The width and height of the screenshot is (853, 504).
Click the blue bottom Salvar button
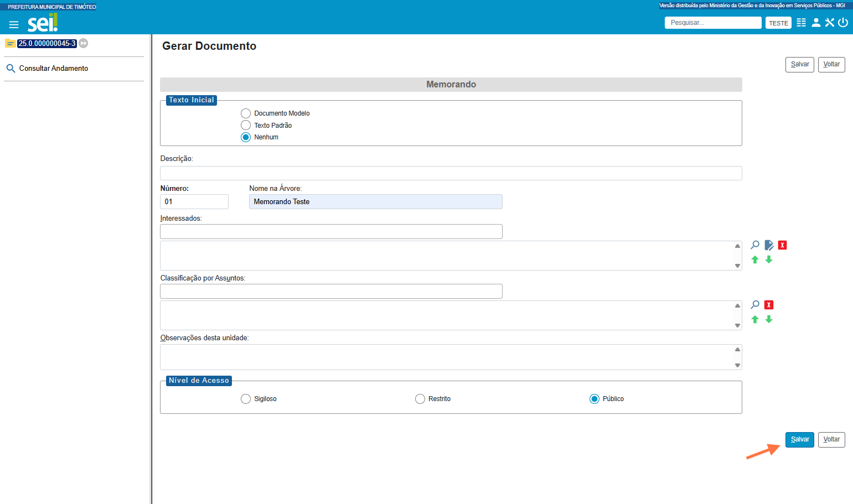[x=800, y=439]
